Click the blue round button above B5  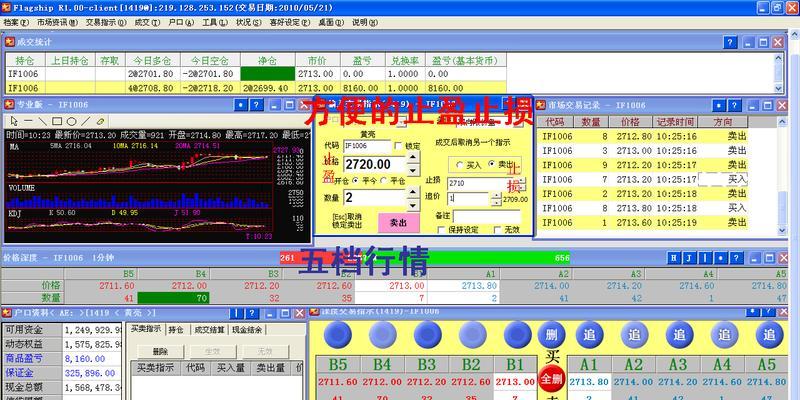coord(338,335)
